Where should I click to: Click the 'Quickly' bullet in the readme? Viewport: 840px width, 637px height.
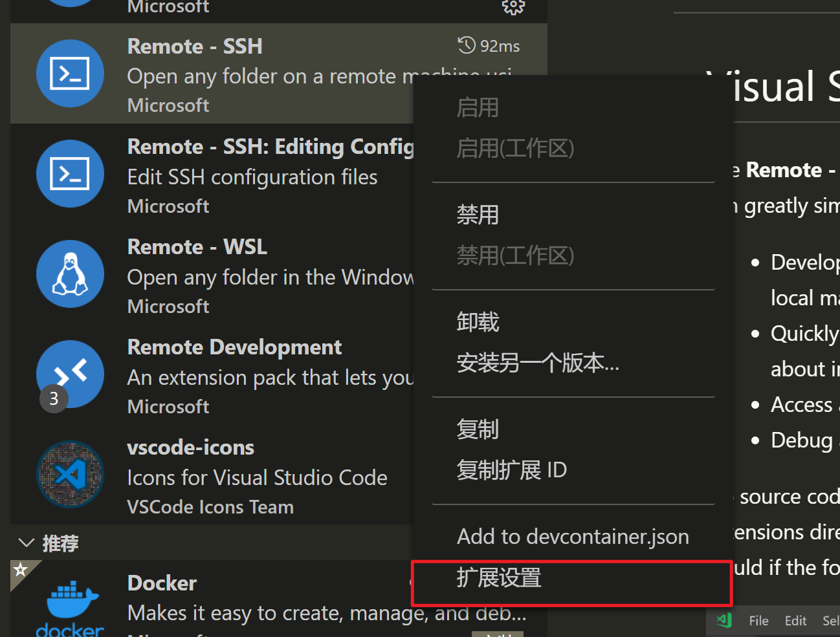coord(804,334)
